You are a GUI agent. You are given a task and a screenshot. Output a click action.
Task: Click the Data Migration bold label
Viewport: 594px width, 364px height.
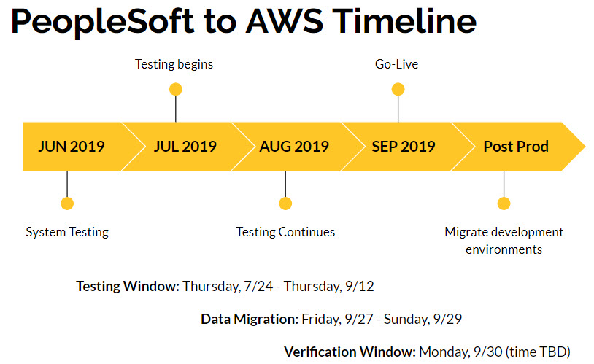[250, 320]
